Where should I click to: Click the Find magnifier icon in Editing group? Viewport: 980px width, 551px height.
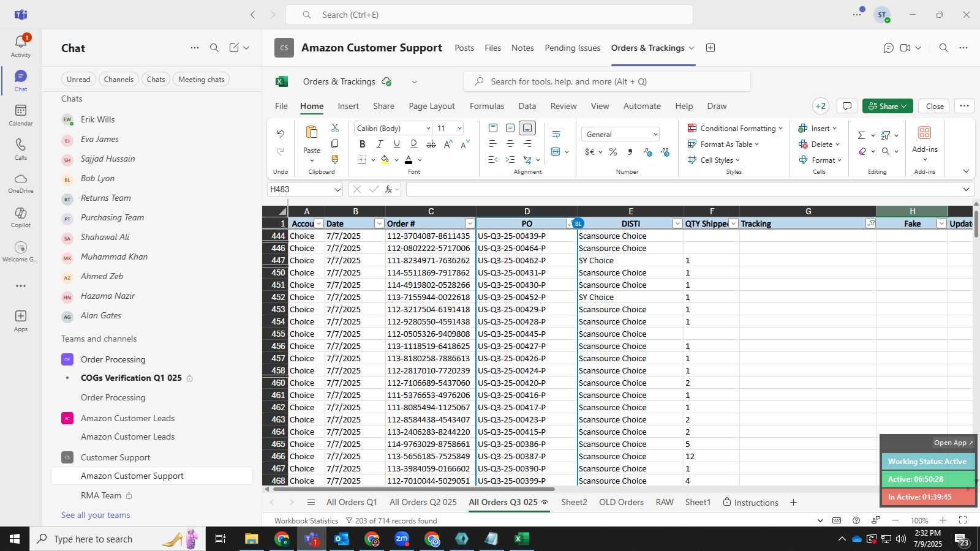(886, 151)
